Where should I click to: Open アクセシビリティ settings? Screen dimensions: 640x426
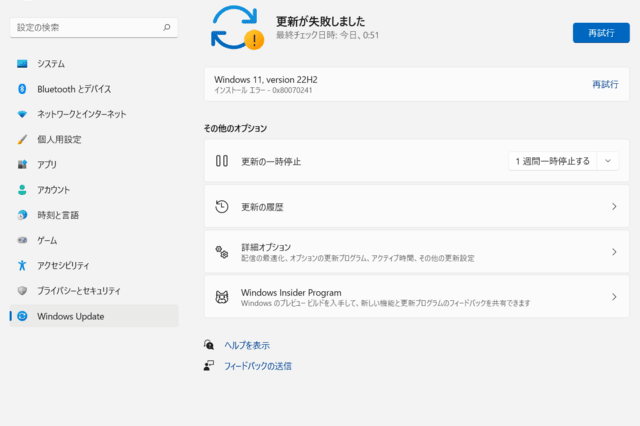point(94,266)
